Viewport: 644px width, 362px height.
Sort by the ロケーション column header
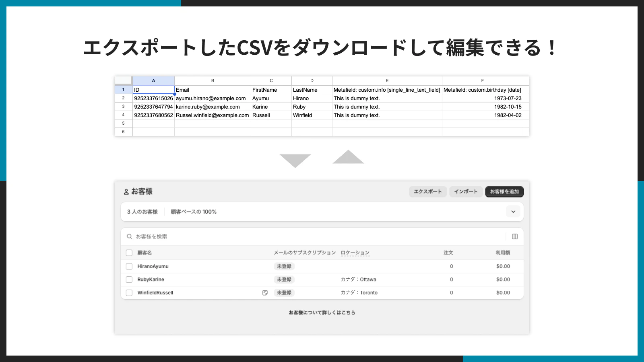click(355, 253)
